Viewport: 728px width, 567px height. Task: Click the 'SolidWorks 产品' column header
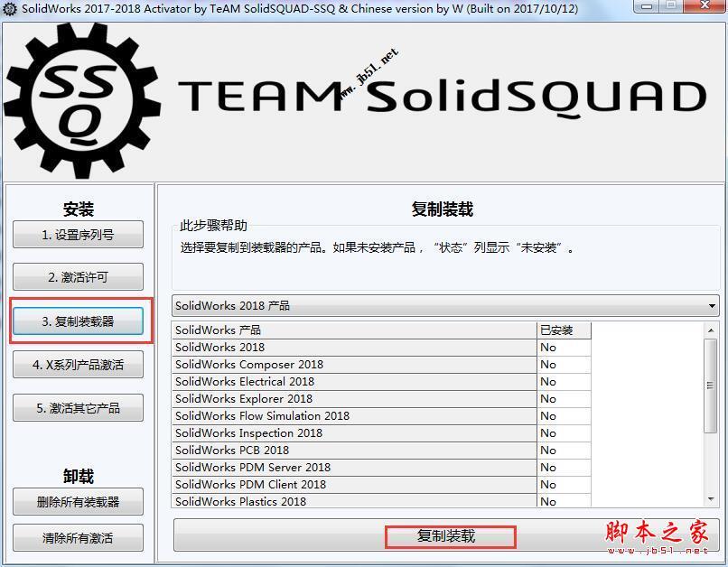pyautogui.click(x=354, y=330)
